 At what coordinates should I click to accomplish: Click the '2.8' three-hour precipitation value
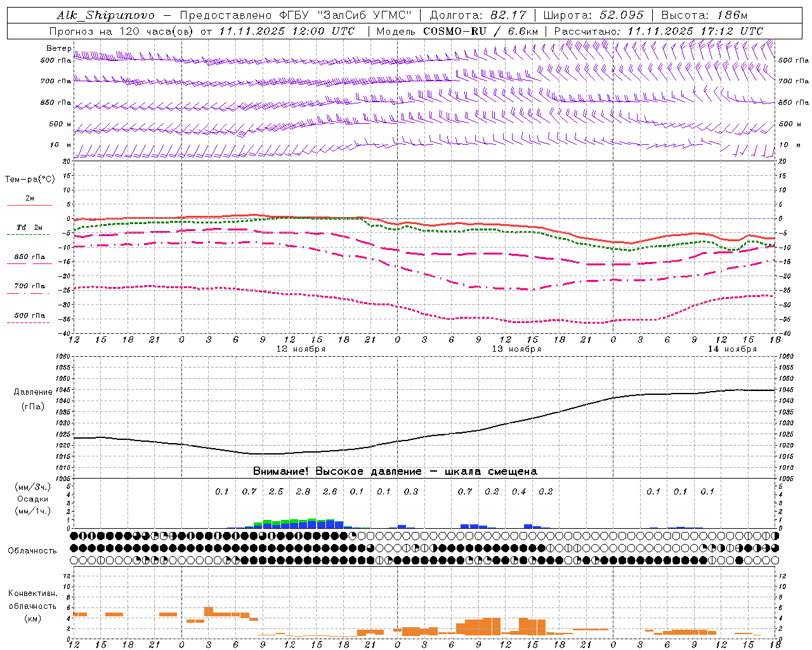(303, 491)
